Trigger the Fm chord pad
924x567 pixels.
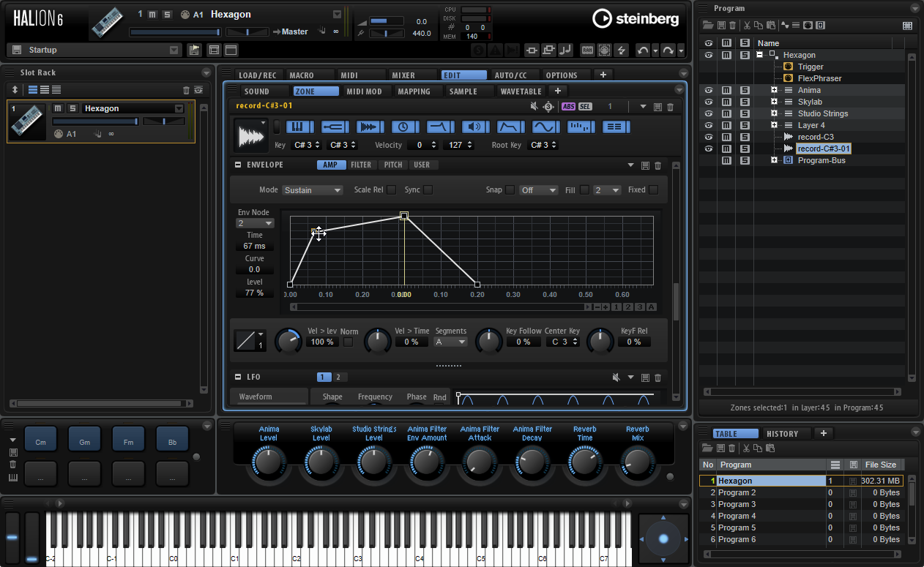[128, 439]
